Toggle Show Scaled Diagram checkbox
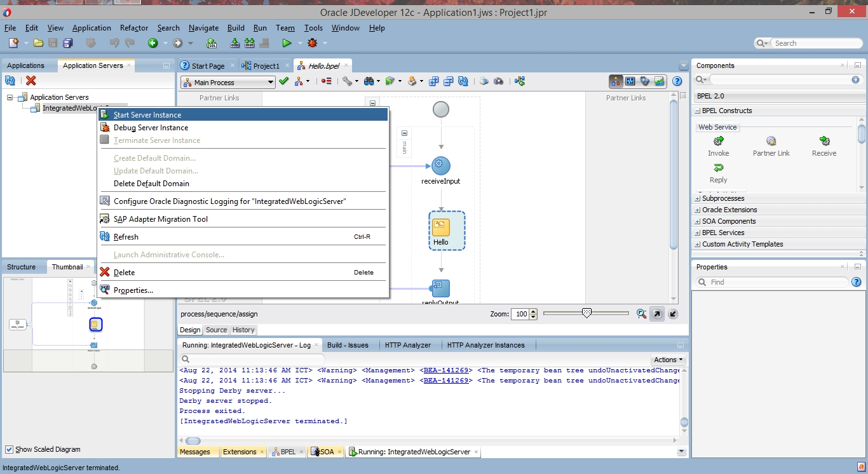The image size is (868, 474). (x=9, y=449)
